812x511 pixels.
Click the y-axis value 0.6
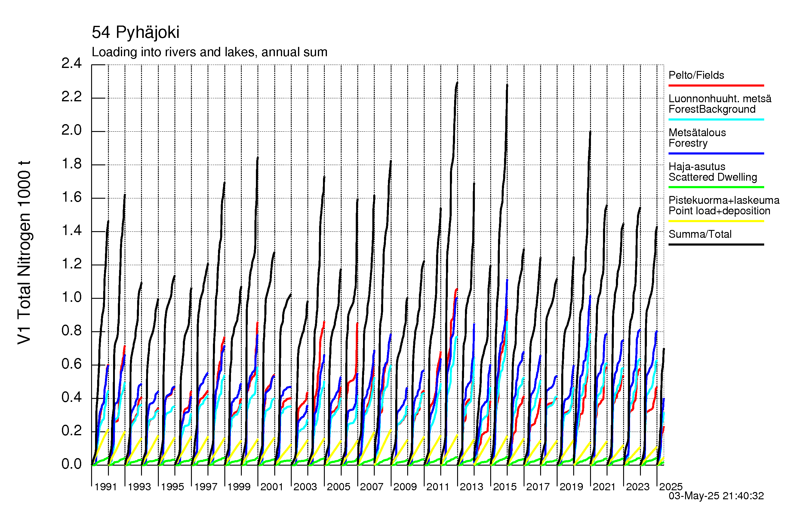pos(72,364)
